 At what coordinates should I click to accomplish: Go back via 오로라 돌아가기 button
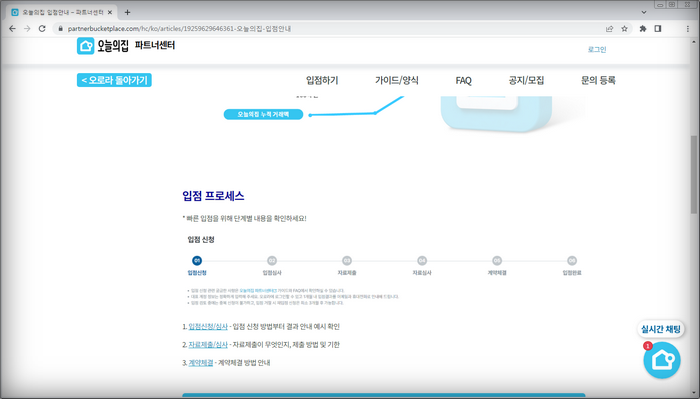114,80
